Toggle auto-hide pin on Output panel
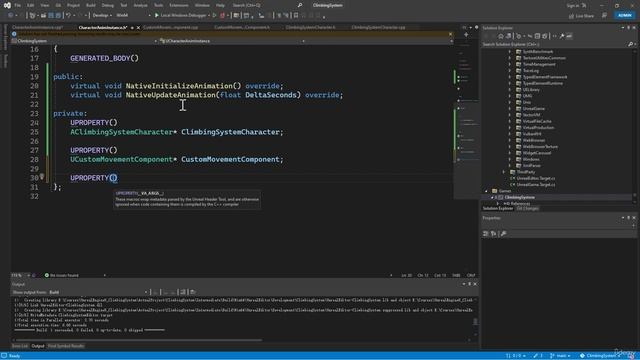Screen dimensions: 640x360 pos(469,284)
